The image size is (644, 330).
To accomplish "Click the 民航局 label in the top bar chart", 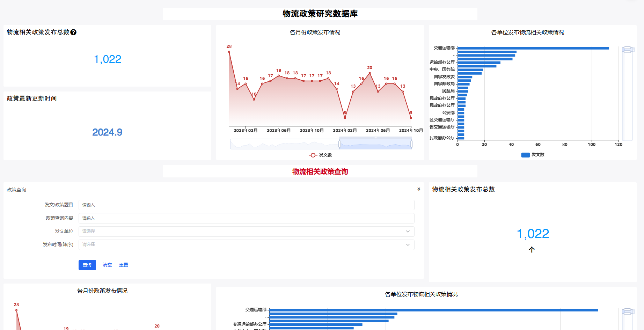I will pos(448,91).
